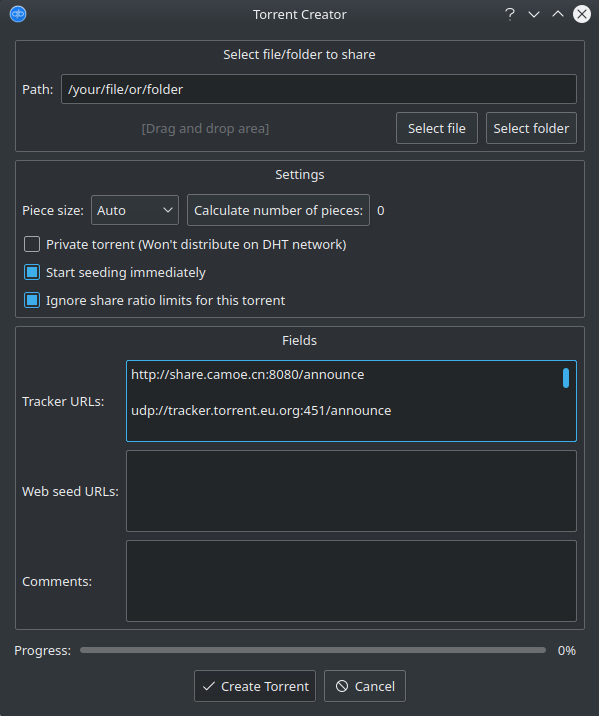Click Calculate number of pieces button
Image resolution: width=599 pixels, height=716 pixels.
tap(278, 210)
